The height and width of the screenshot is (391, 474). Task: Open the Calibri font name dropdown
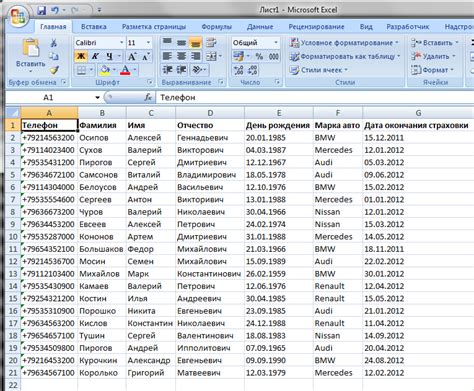point(121,43)
